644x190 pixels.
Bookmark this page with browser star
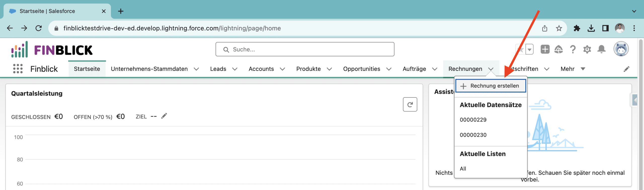click(559, 28)
